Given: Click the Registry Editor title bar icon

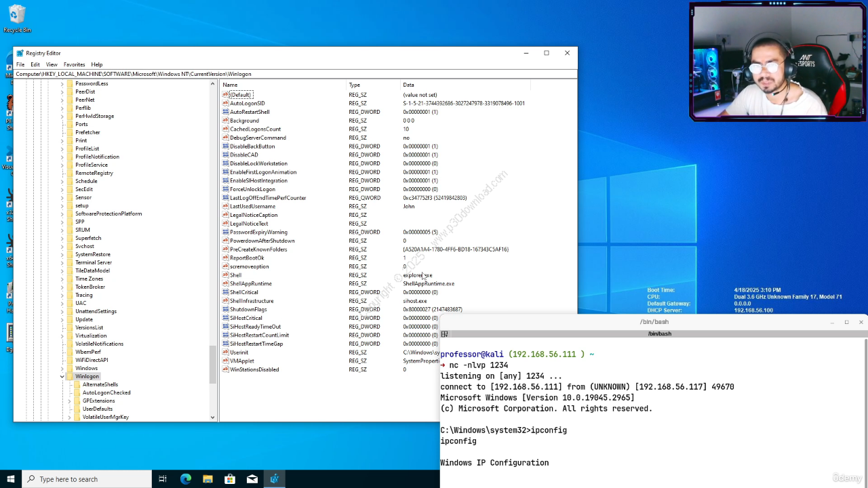Looking at the screenshot, I should [x=20, y=53].
